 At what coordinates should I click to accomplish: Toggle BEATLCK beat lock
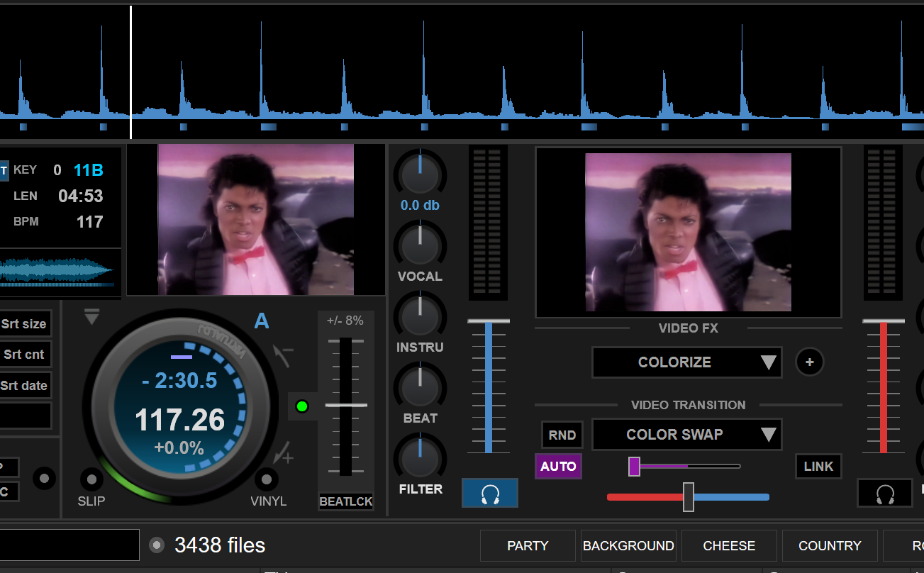[346, 501]
